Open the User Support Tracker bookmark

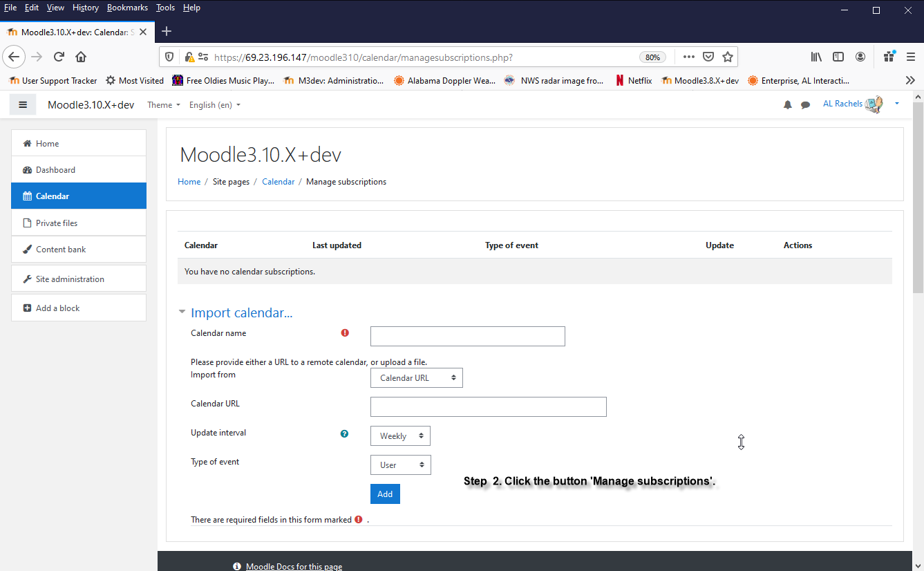53,80
